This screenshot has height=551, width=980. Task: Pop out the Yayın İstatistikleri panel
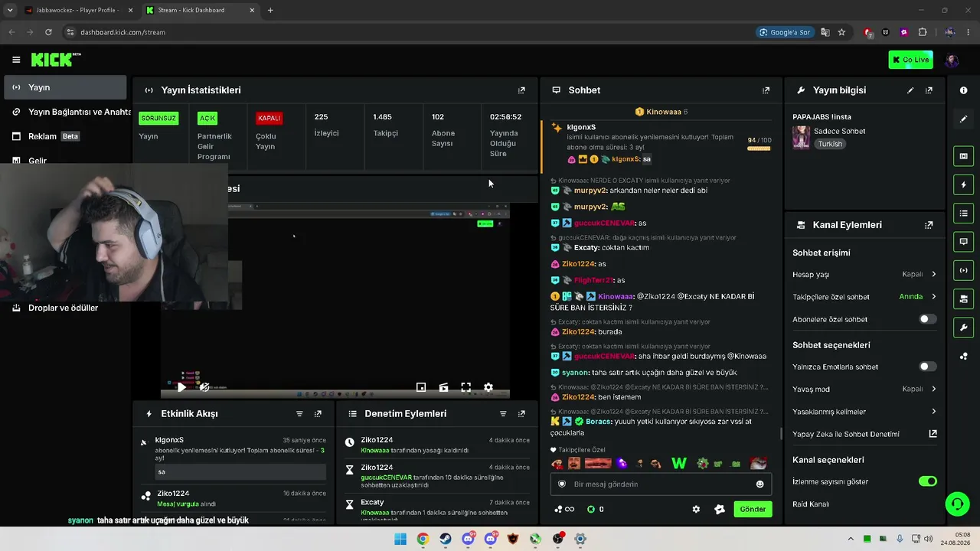click(521, 90)
